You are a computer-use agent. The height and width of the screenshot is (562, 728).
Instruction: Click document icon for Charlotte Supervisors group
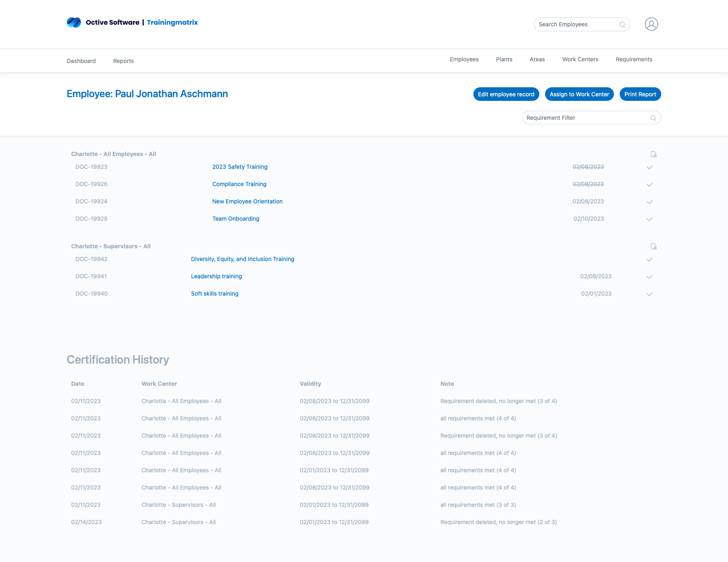coord(653,247)
